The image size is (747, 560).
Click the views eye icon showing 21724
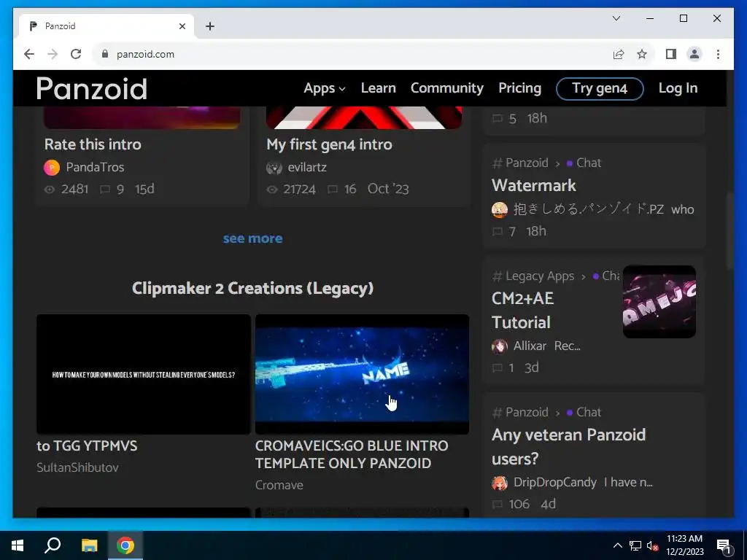(271, 190)
